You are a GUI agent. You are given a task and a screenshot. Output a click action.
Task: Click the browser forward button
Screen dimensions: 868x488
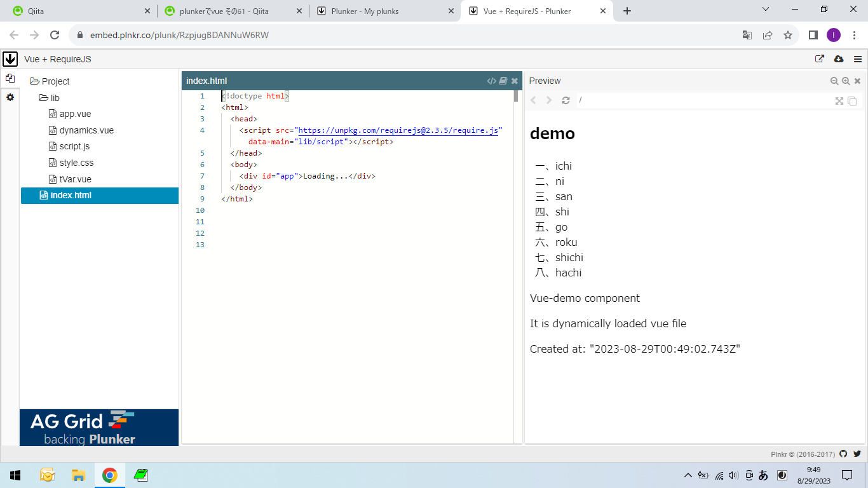[34, 35]
